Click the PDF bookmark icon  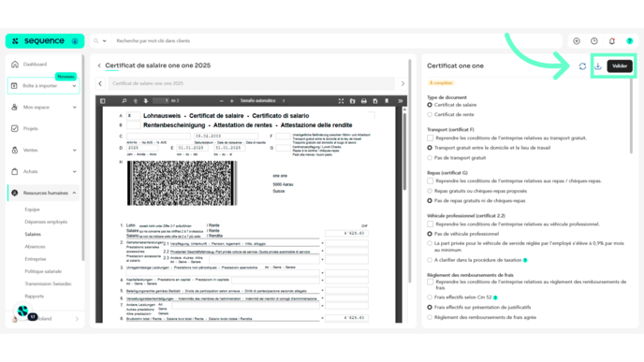pos(387,101)
